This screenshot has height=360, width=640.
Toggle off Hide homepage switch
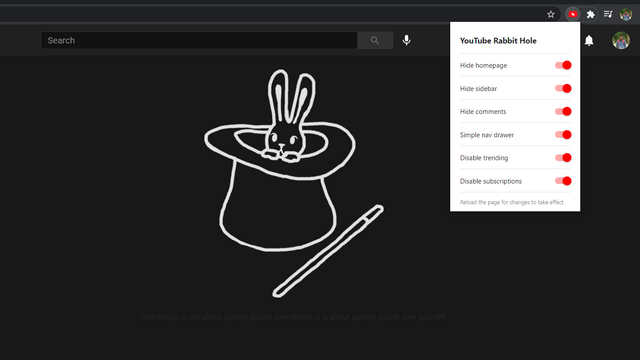(563, 65)
